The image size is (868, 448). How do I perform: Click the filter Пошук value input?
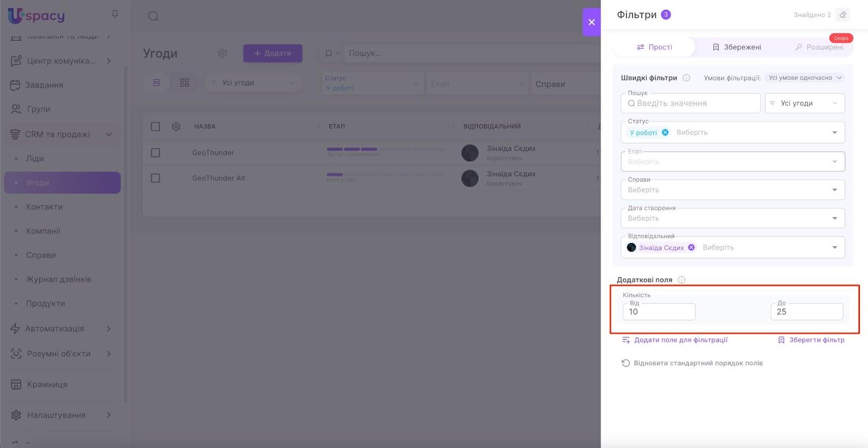coord(691,103)
